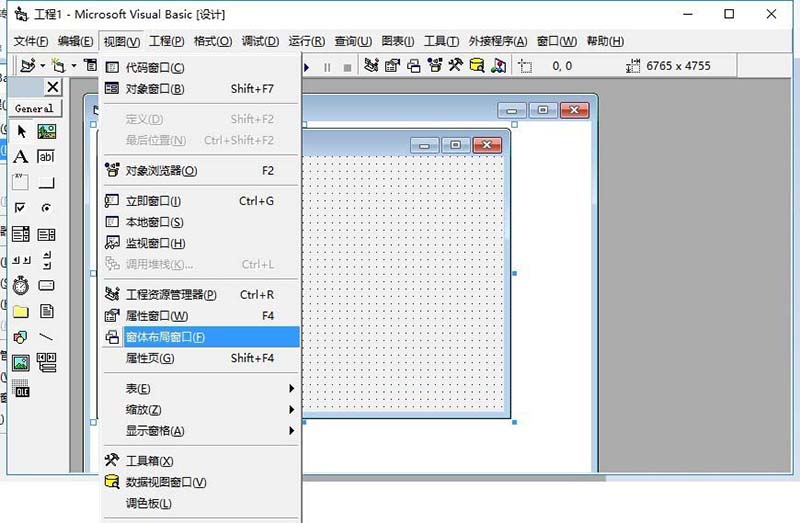The image size is (800, 523).
Task: Select the Image control in the toolbox
Action: pyautogui.click(x=21, y=363)
